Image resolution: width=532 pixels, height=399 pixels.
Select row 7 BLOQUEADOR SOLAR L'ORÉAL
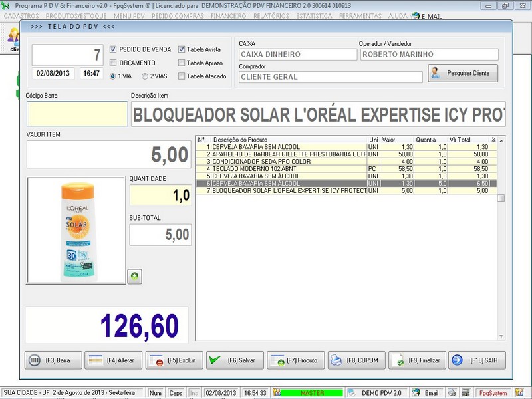point(346,191)
